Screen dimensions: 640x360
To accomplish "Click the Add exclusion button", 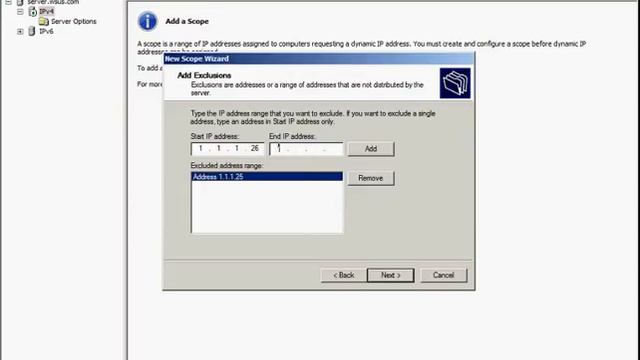I will (371, 149).
